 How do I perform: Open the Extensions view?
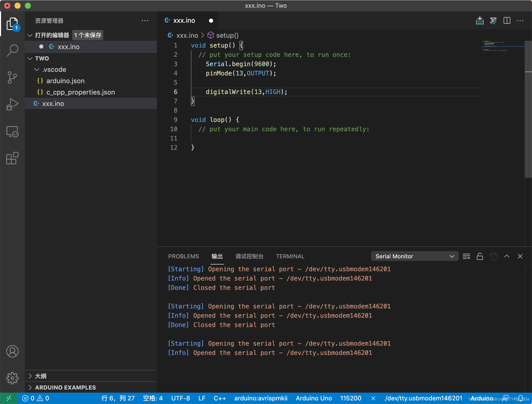pyautogui.click(x=12, y=158)
